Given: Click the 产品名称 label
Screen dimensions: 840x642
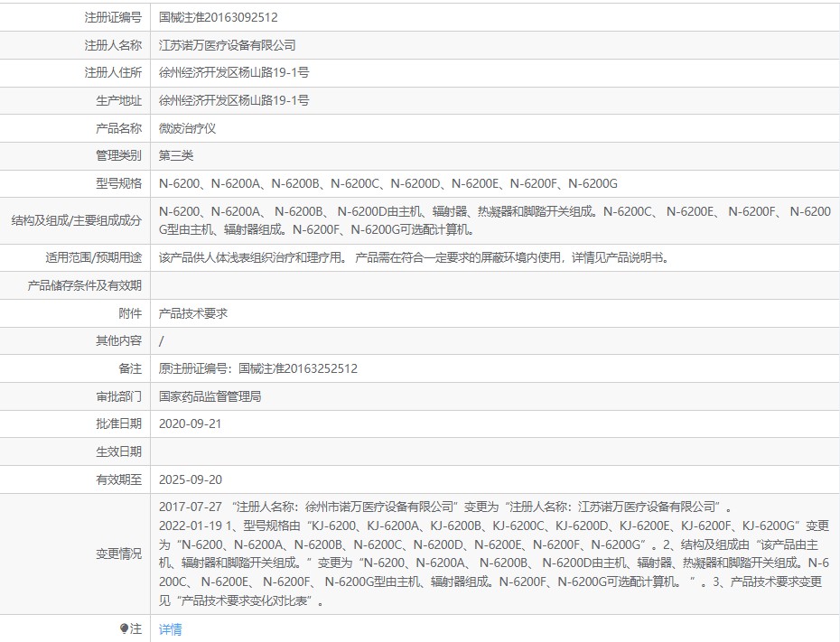Looking at the screenshot, I should coord(119,128).
